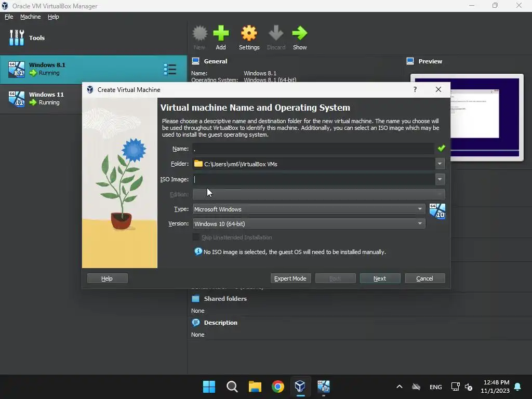
Task: Toggle Skip Unattended Installation checkbox
Action: [x=196, y=237]
